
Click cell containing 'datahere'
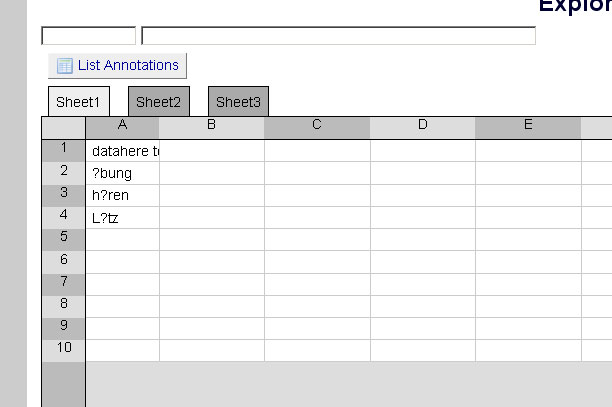point(123,151)
